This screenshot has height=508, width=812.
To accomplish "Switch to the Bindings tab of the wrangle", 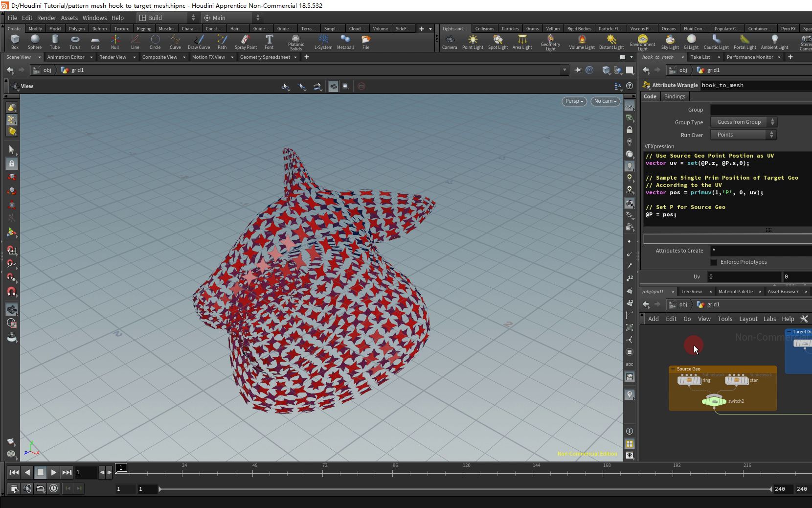I will (674, 96).
